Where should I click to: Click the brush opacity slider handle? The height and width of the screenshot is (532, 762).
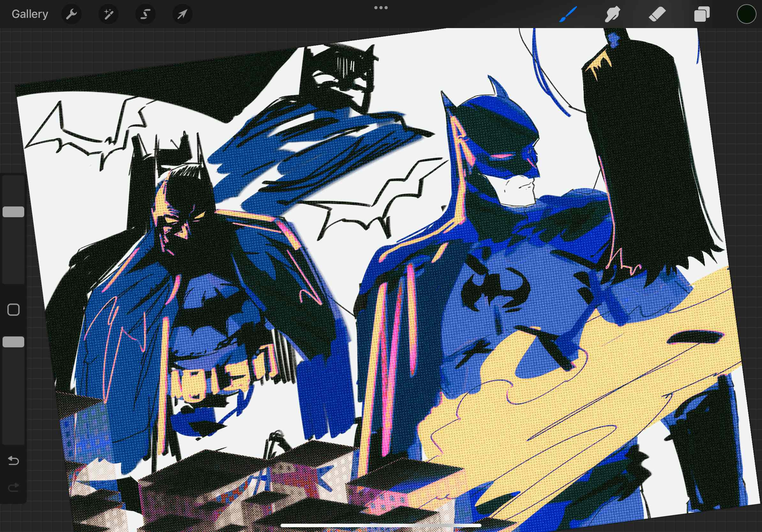coord(13,342)
